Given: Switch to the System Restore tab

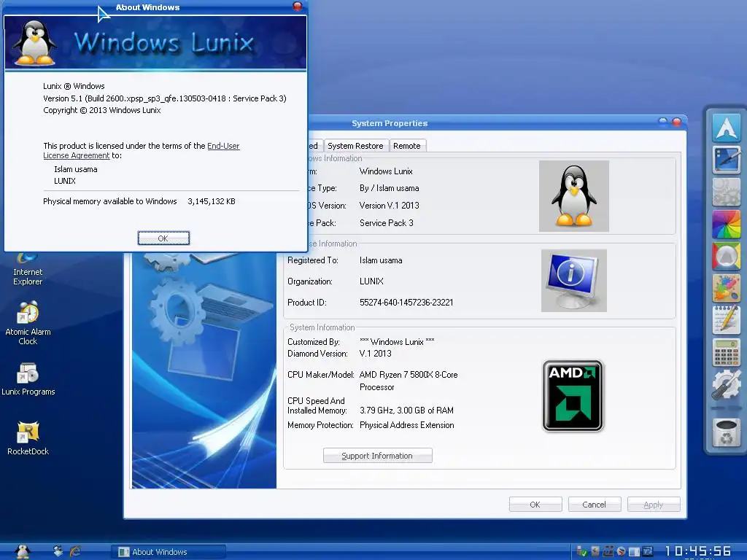Looking at the screenshot, I should point(355,146).
